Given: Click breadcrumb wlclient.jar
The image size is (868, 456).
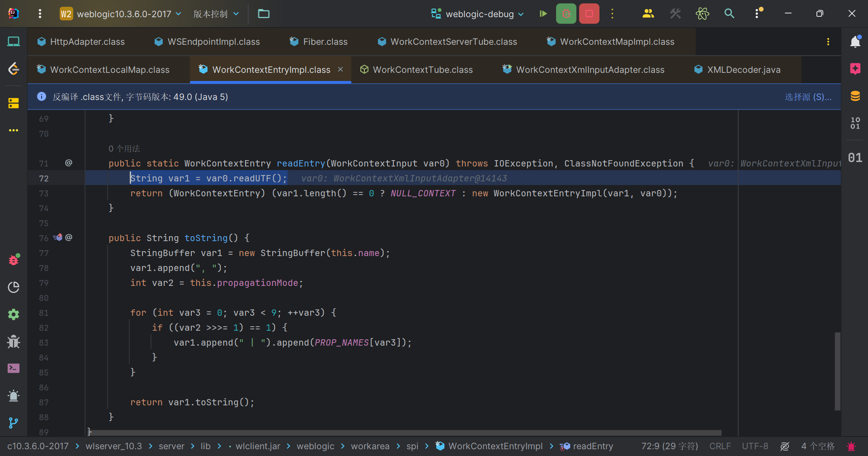Looking at the screenshot, I should (258, 446).
